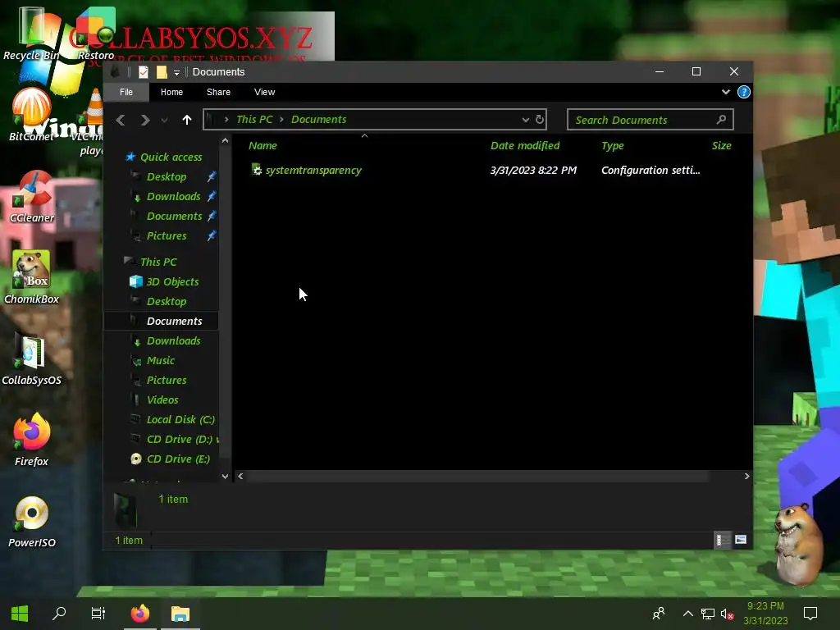Open the address bar history dropdown
Screen dimensions: 840x630
click(x=526, y=120)
